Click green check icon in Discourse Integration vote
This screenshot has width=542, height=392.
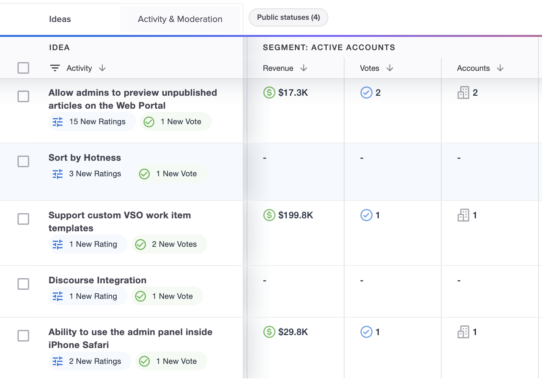(141, 296)
